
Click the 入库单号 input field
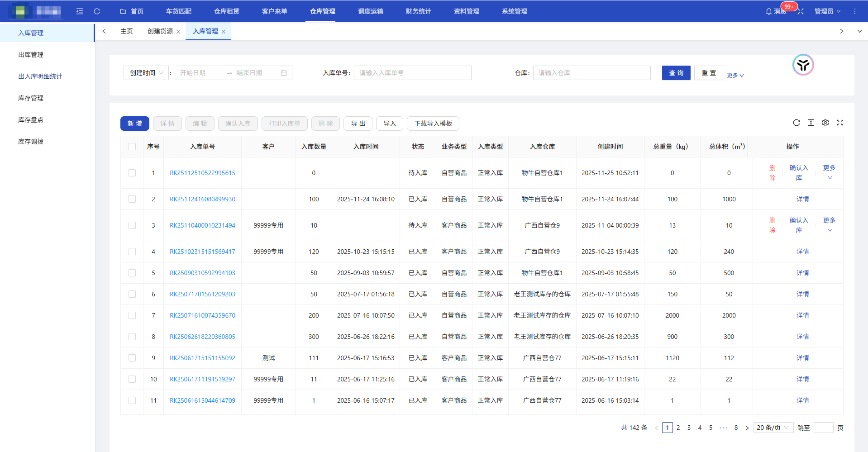coord(412,73)
